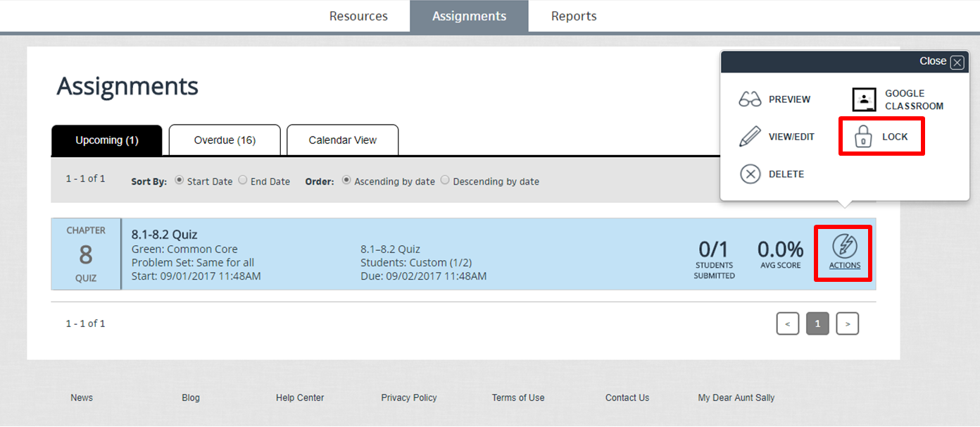980x427 pixels.
Task: Choose Ascending by date order
Action: point(346,180)
